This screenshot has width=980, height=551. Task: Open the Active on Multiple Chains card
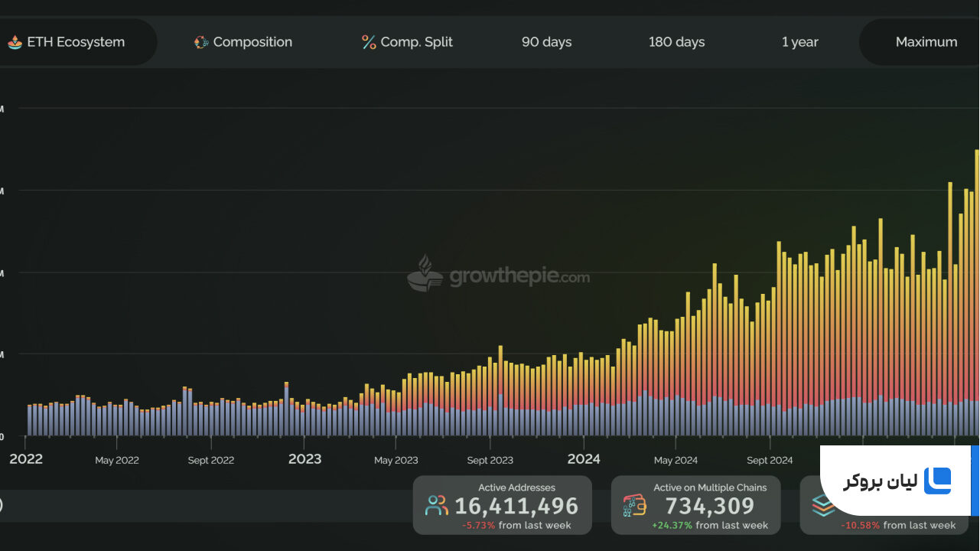(x=696, y=505)
